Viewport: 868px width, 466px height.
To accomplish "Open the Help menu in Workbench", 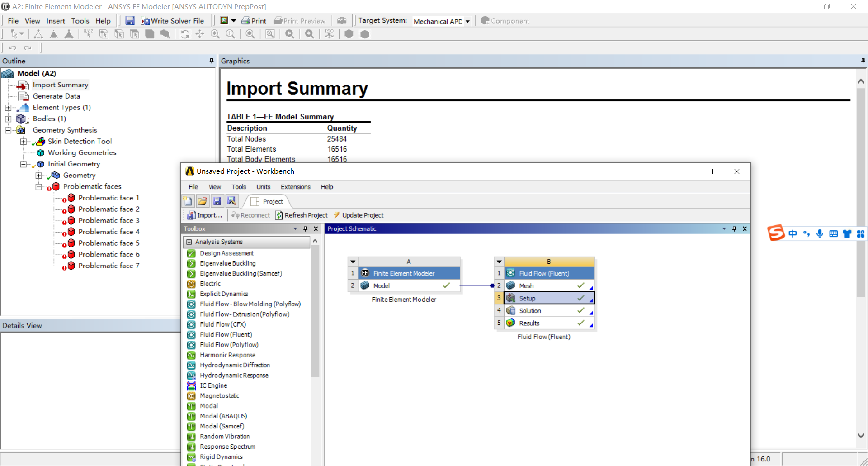I will click(327, 187).
